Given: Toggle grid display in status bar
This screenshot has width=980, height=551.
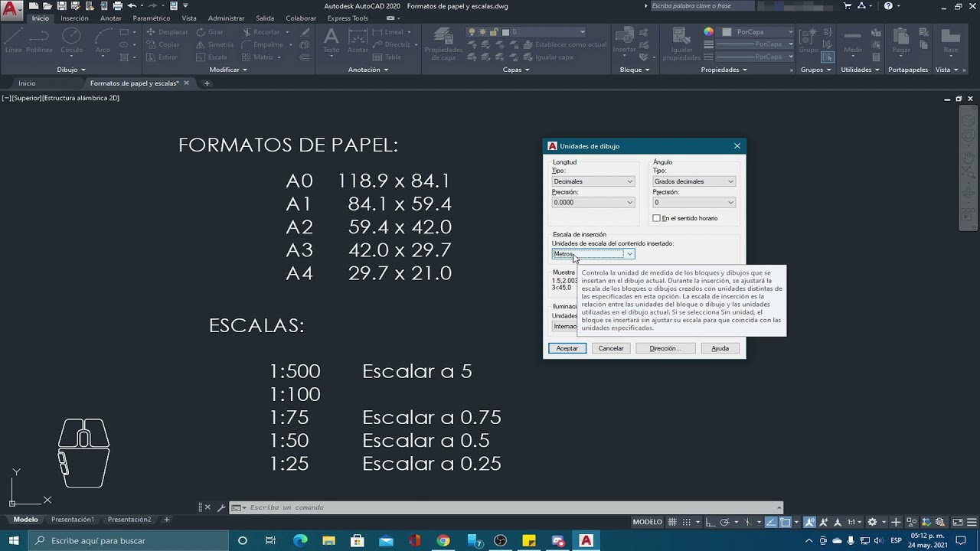Looking at the screenshot, I should click(672, 522).
